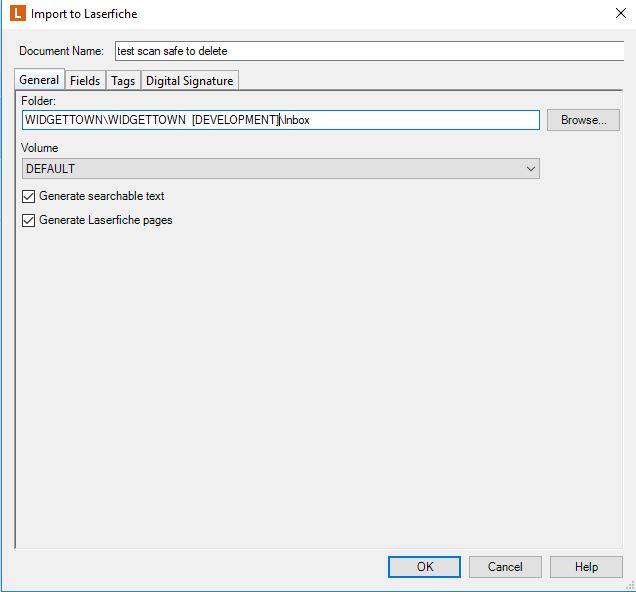Image resolution: width=636 pixels, height=592 pixels.
Task: Click the Folder label
Action: click(39, 101)
